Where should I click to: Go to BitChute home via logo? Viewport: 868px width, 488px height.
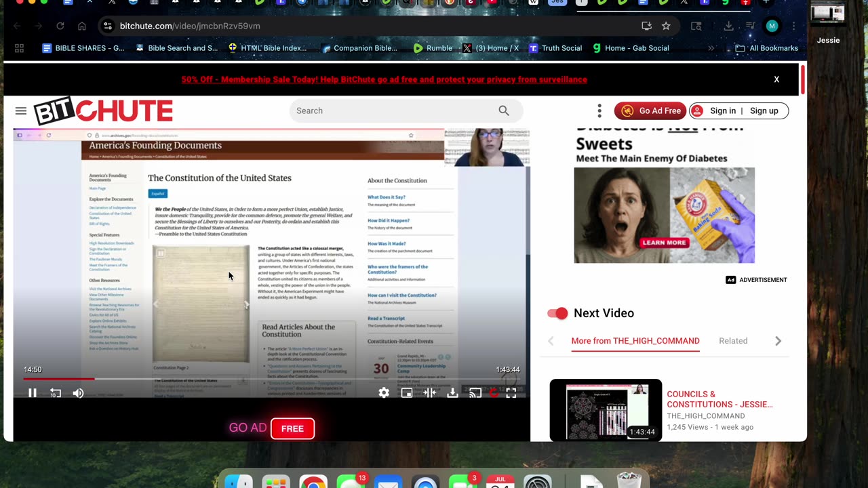pyautogui.click(x=103, y=111)
